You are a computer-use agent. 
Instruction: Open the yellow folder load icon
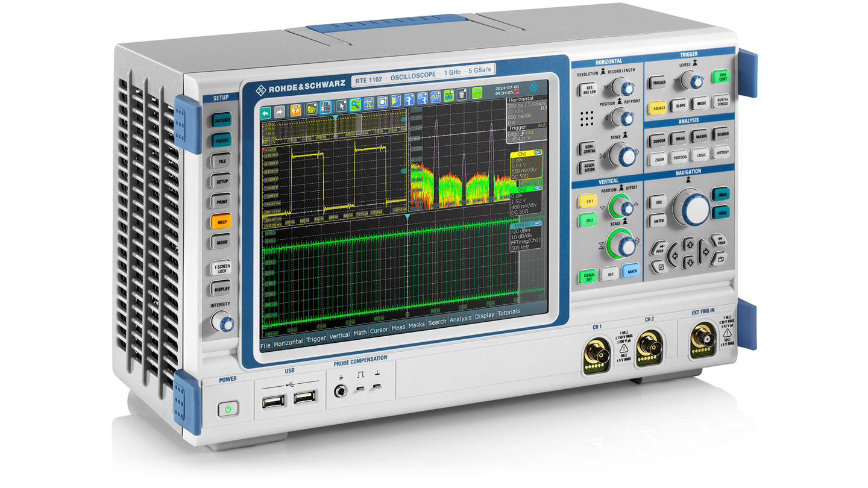coord(312,108)
